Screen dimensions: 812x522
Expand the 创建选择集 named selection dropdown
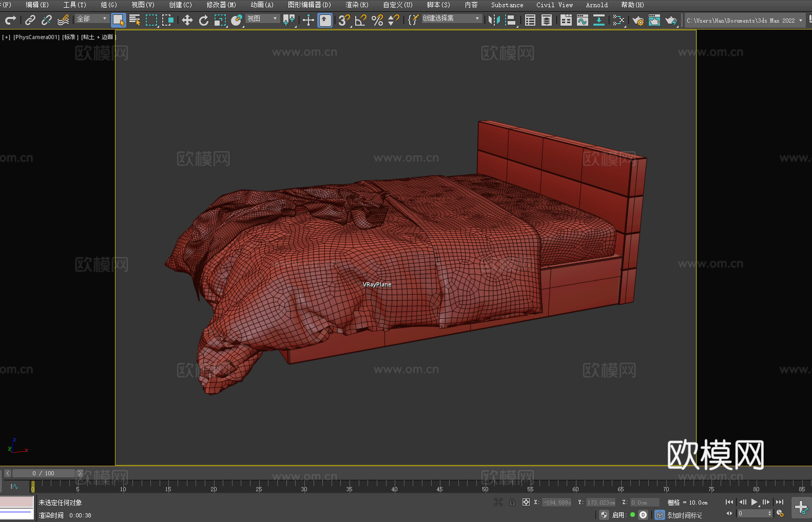click(x=451, y=18)
